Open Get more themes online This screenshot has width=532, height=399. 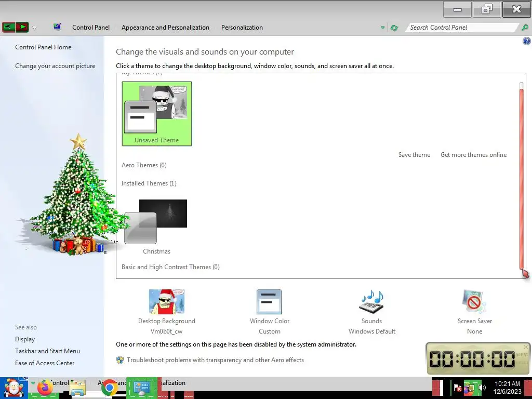[473, 155]
